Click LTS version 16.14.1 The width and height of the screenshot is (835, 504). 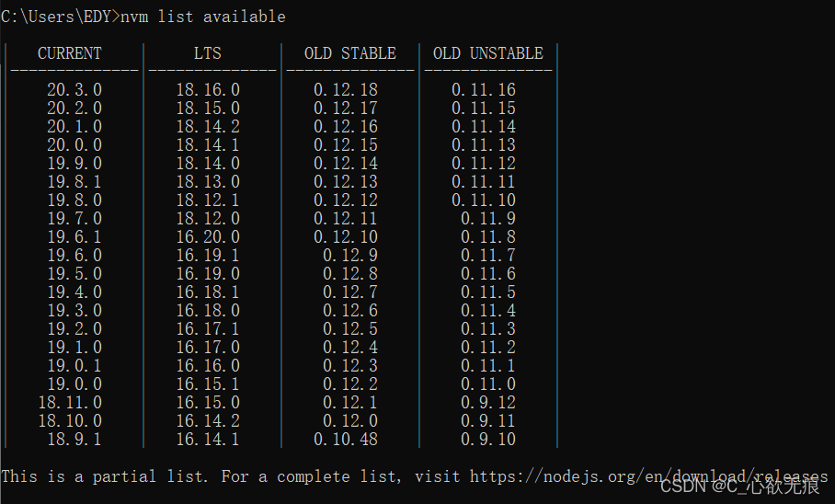[208, 440]
